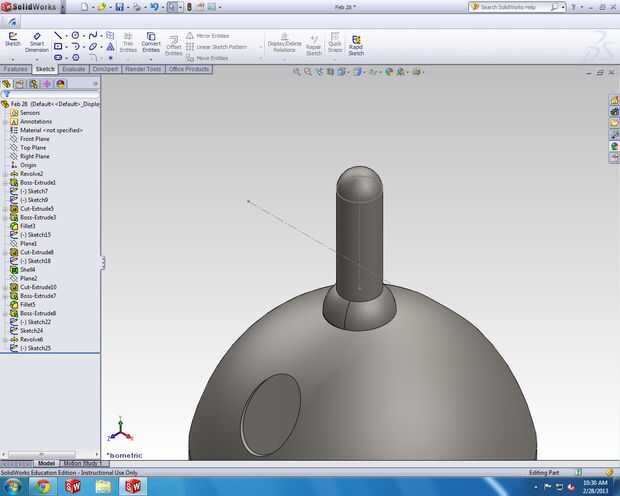Select the Shell4 feature in the tree
The height and width of the screenshot is (496, 620).
pyautogui.click(x=27, y=269)
